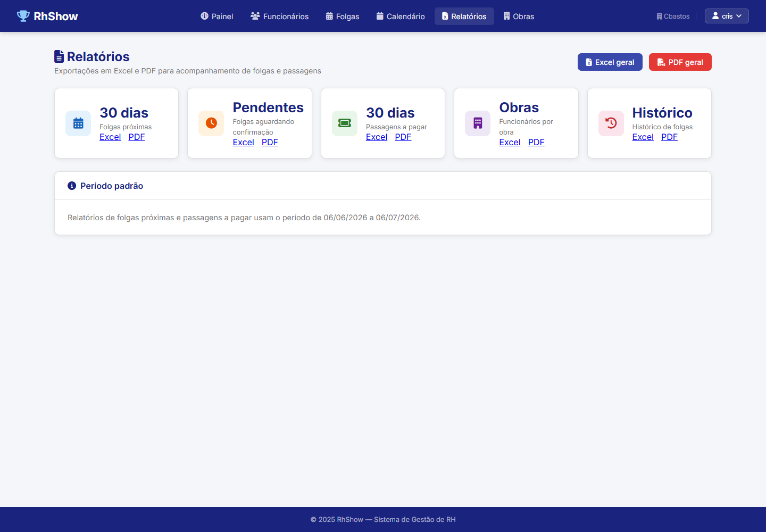Open the cris user dropdown
Viewport: 766px width, 532px height.
click(727, 16)
